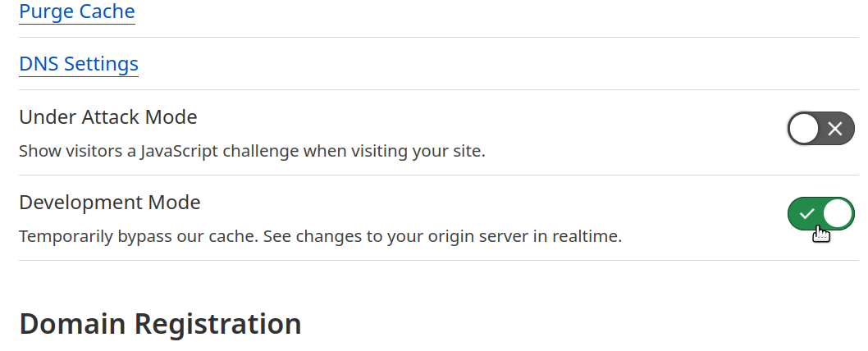Go to DNS Settings
The height and width of the screenshot is (351, 868).
click(79, 64)
